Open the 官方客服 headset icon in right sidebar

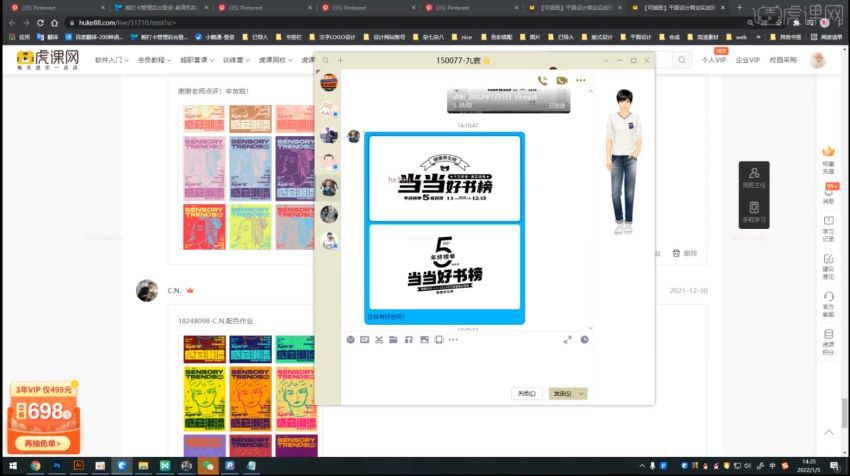pyautogui.click(x=828, y=304)
